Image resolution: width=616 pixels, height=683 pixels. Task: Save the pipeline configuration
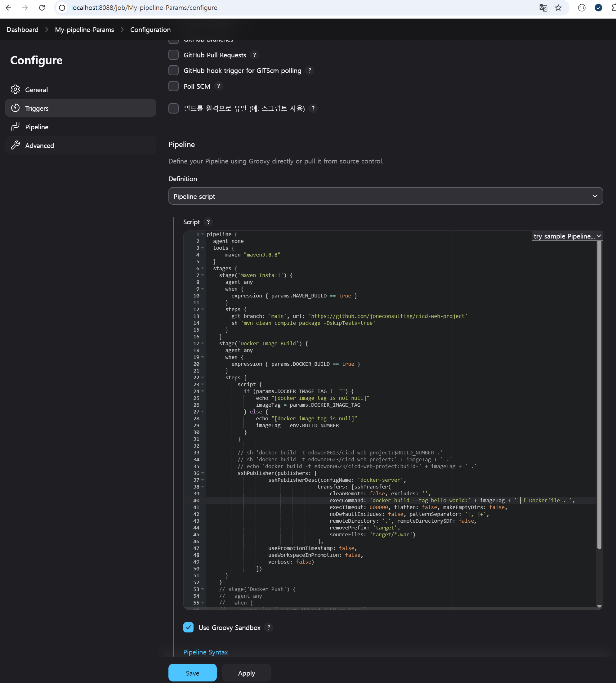(x=192, y=672)
